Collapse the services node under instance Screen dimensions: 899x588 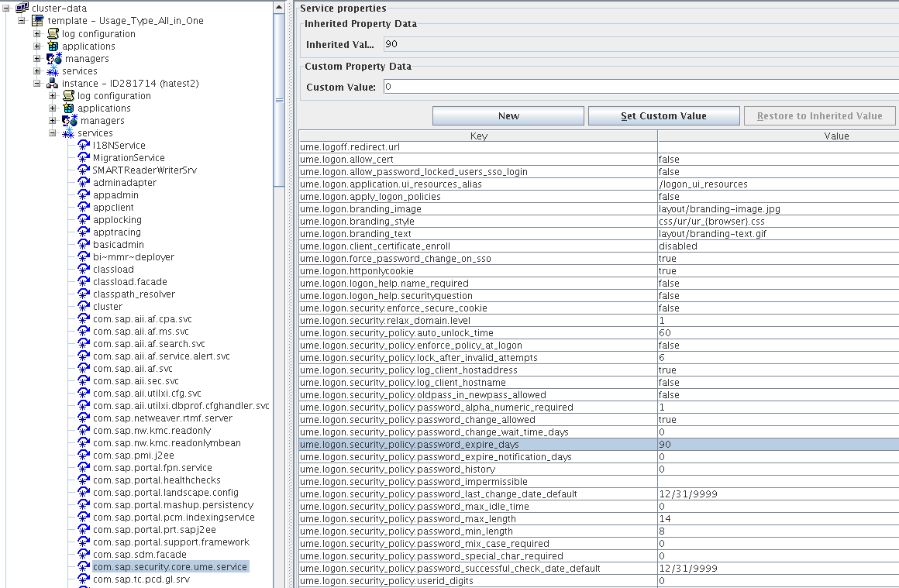51,132
